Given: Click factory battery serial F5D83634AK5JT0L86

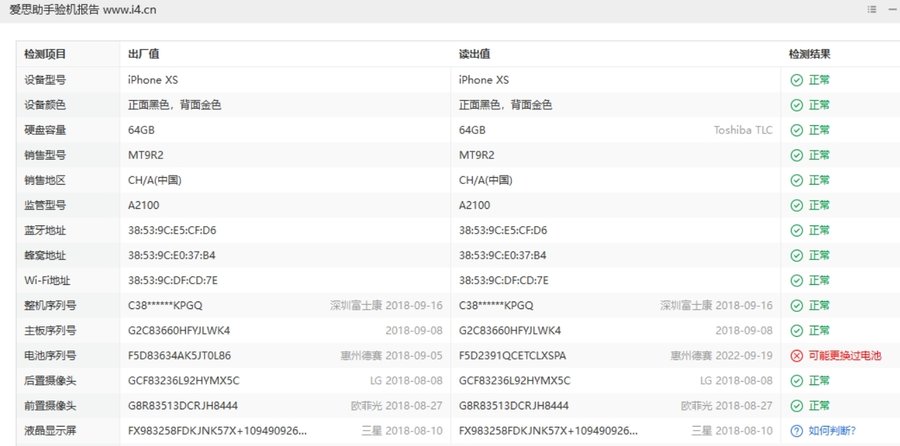Looking at the screenshot, I should [x=179, y=356].
